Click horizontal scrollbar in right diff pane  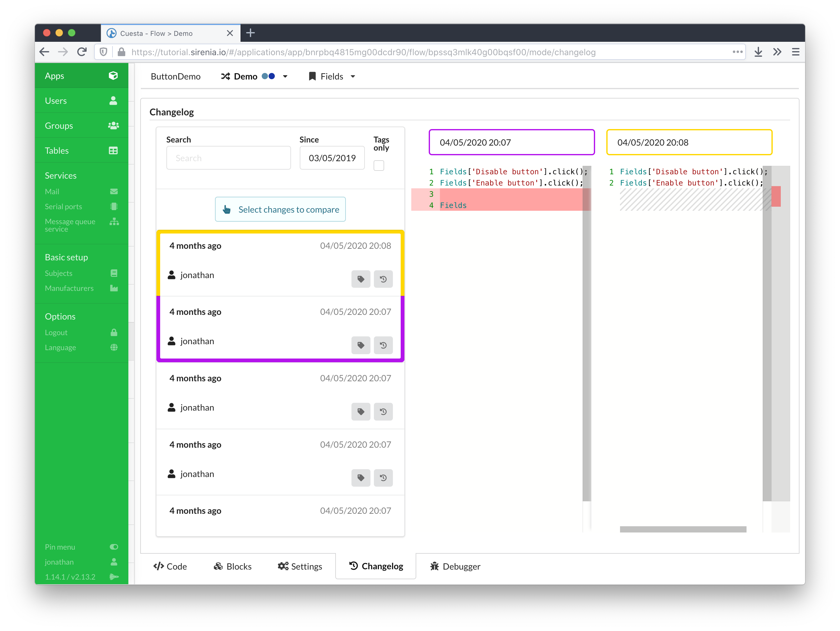[683, 529]
